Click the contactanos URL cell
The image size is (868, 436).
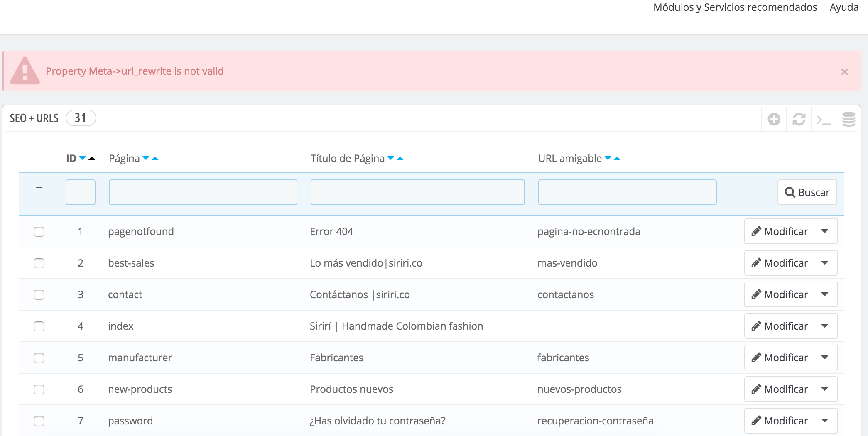(x=566, y=295)
